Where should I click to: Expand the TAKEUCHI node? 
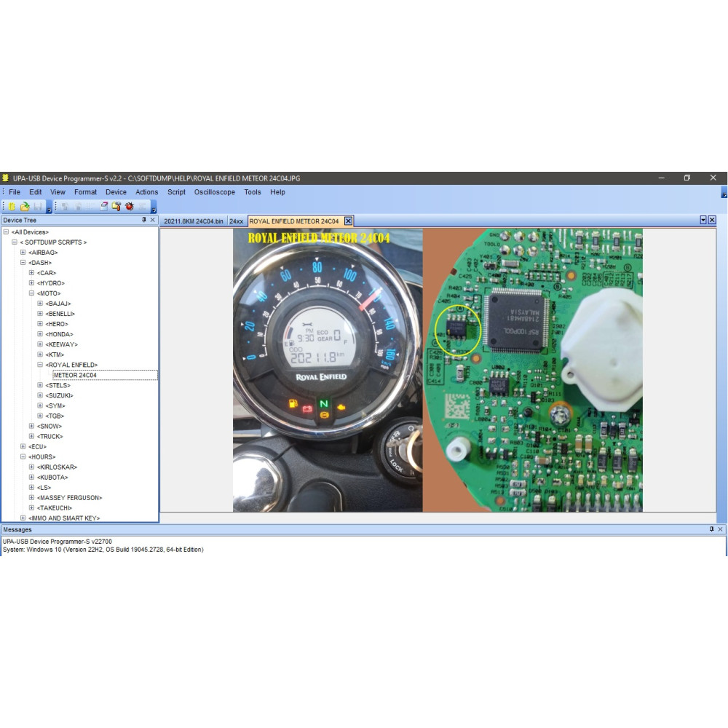31,507
